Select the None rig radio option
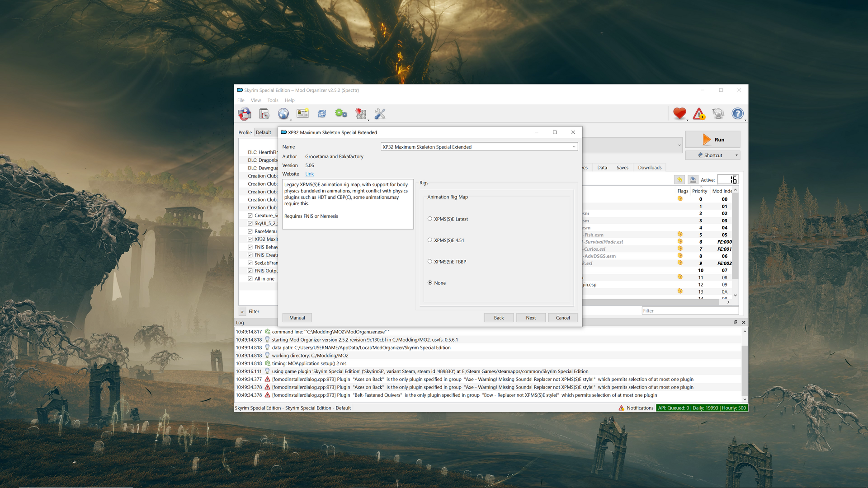 (x=429, y=282)
